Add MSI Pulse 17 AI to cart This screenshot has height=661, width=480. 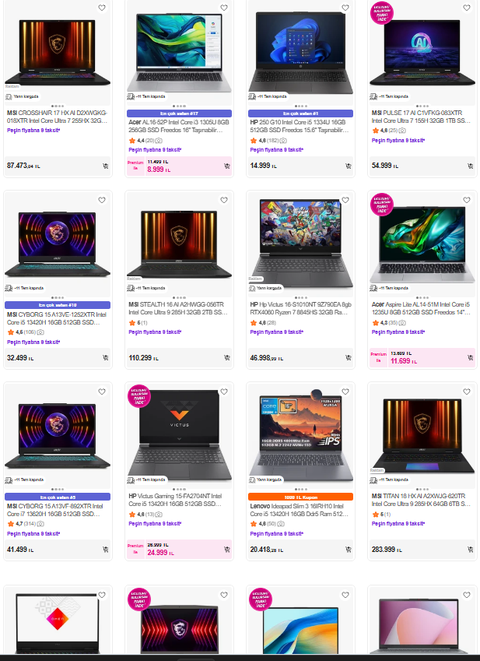click(x=470, y=166)
